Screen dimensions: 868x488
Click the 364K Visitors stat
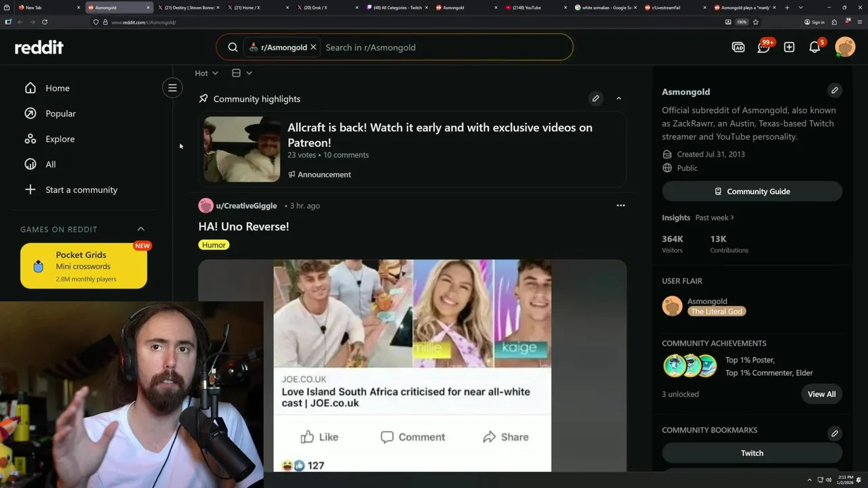click(x=673, y=244)
